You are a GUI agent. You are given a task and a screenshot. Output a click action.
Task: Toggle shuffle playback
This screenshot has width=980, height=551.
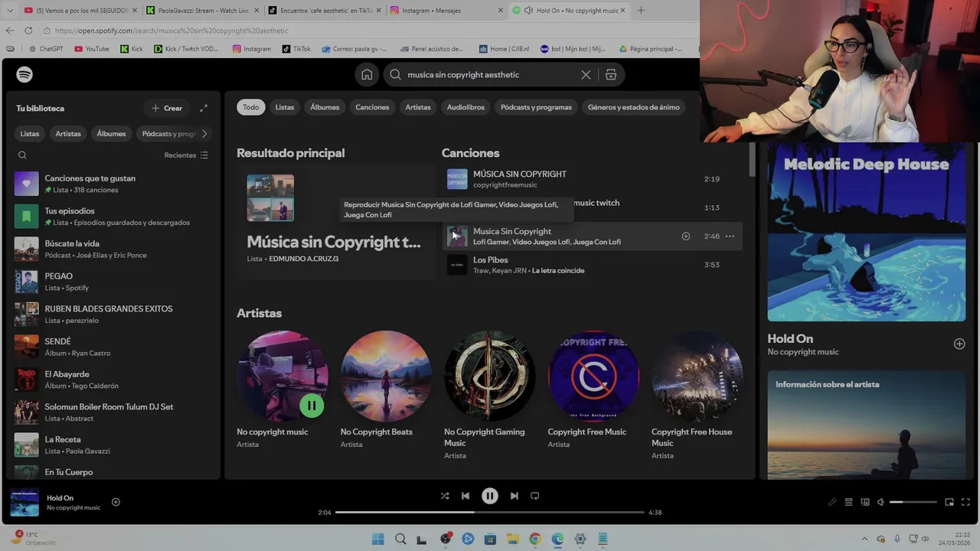pyautogui.click(x=445, y=496)
